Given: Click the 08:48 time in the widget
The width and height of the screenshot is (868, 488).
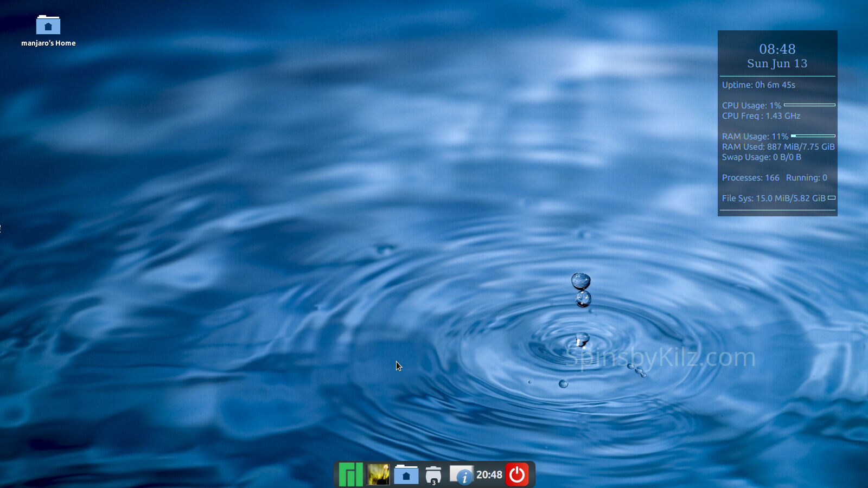Looking at the screenshot, I should point(777,49).
